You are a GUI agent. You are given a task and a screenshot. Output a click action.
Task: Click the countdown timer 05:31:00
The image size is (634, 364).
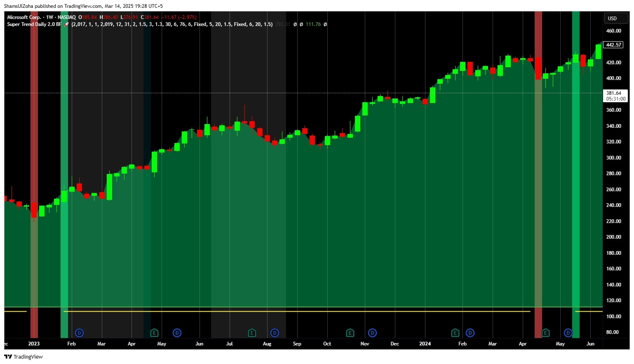pos(615,99)
